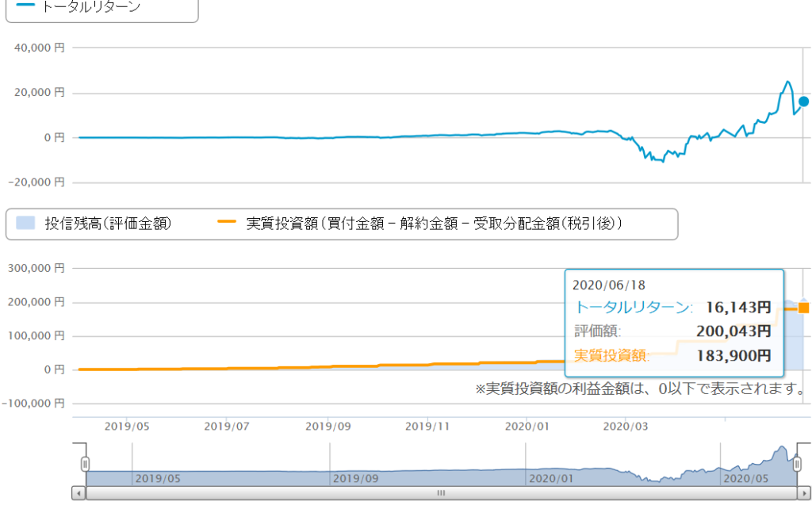Click the scrollbar left arrow
The height and width of the screenshot is (513, 812).
[x=79, y=493]
